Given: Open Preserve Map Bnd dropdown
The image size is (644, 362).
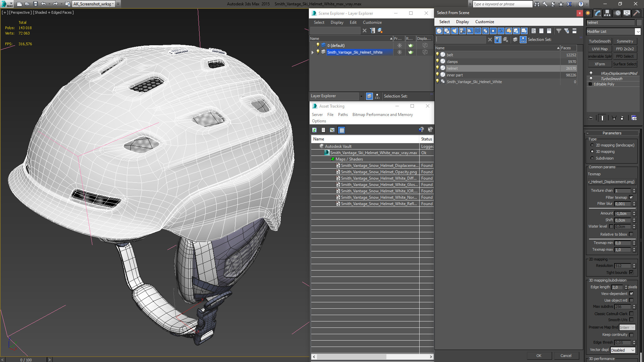Looking at the screenshot, I should pyautogui.click(x=627, y=327).
